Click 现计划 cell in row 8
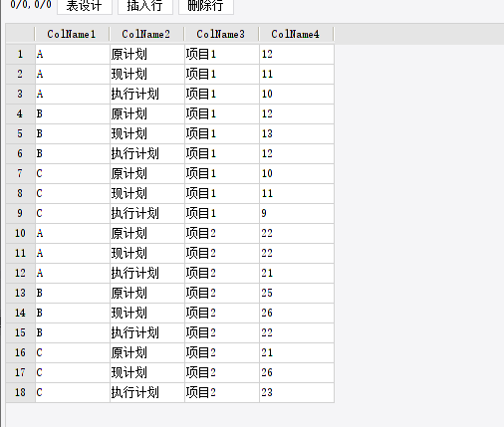The image size is (504, 427). (x=147, y=193)
